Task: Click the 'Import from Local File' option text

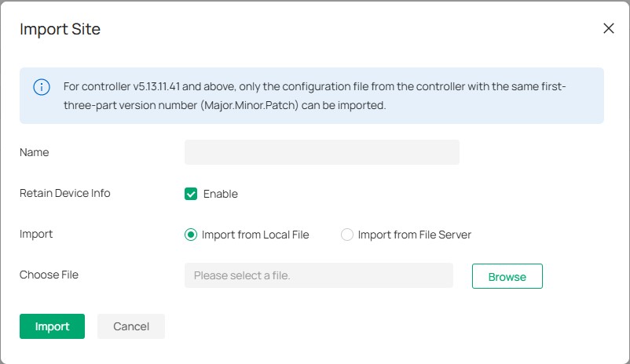Action: (255, 235)
